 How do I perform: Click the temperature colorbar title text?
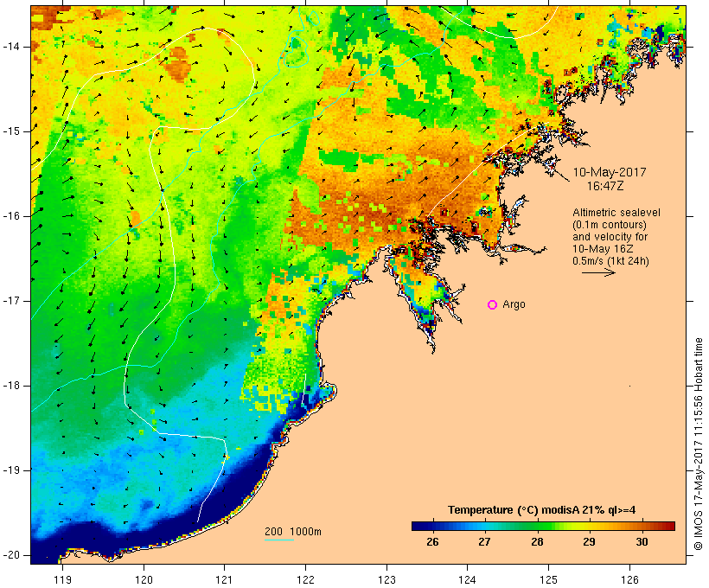(x=542, y=510)
